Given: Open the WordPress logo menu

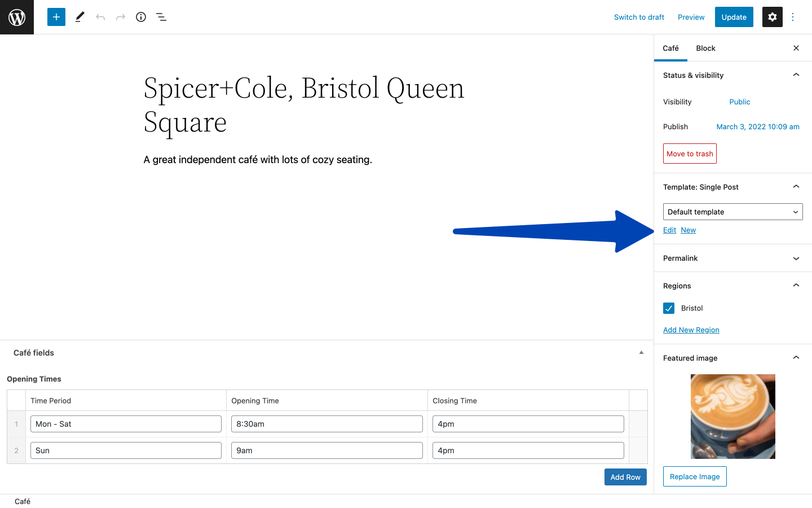Looking at the screenshot, I should point(17,17).
